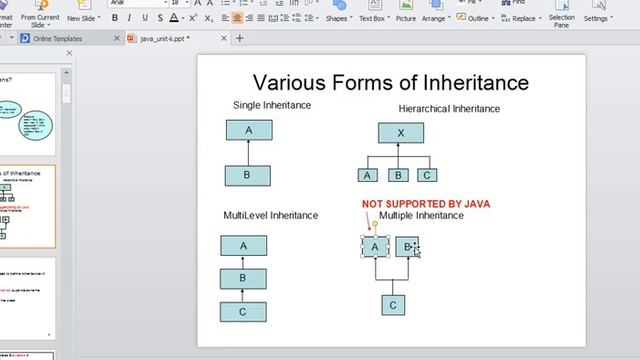
Task: Increase font size with larger A
Action: [198, 3]
